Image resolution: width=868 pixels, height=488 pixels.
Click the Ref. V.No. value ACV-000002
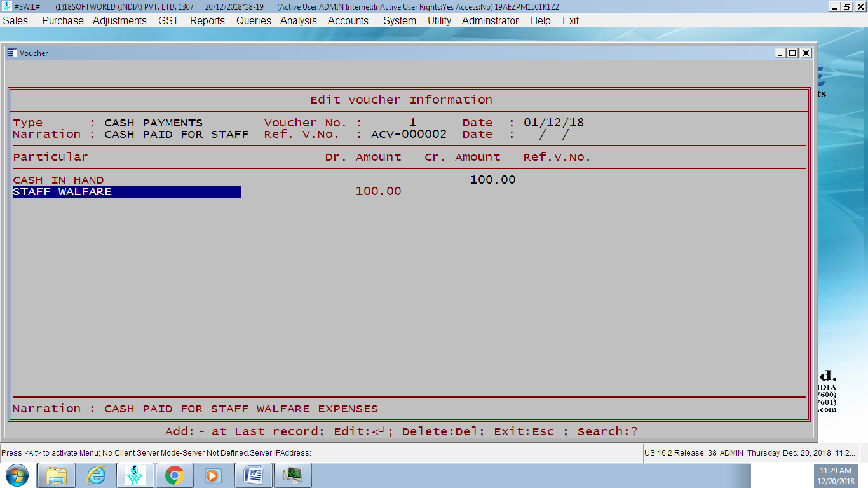(x=409, y=134)
